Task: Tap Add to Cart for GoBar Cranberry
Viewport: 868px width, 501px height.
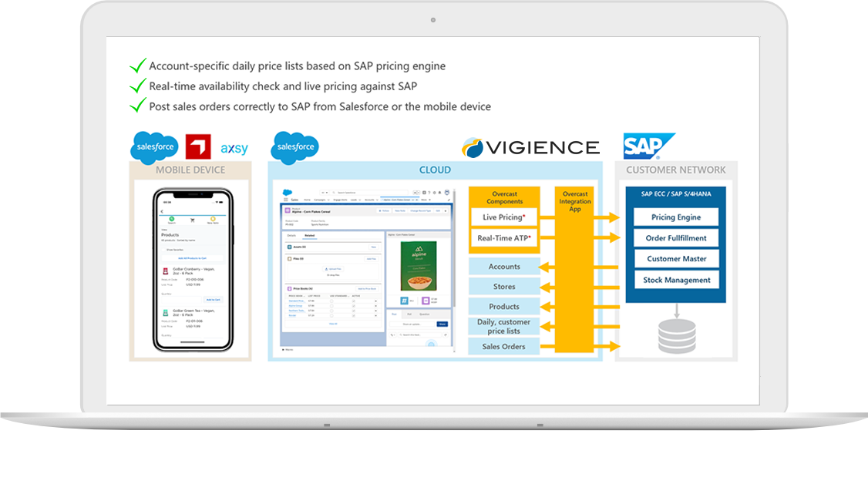Action: pos(213,300)
